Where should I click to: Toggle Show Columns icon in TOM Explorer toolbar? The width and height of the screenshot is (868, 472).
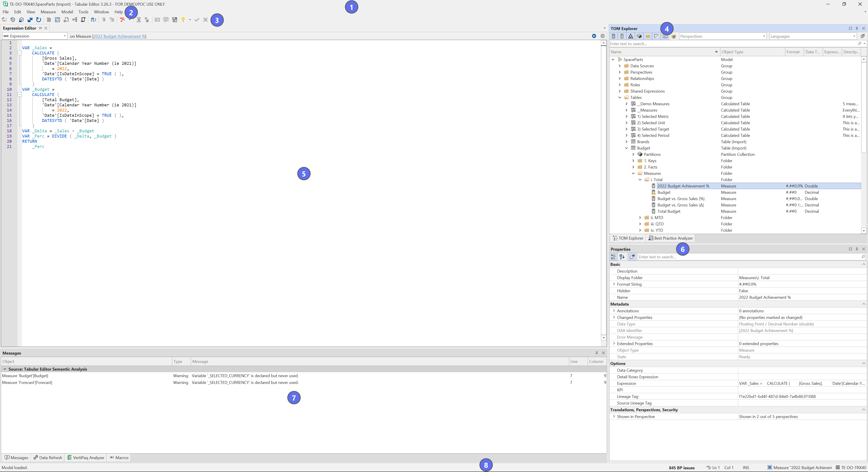coord(622,36)
